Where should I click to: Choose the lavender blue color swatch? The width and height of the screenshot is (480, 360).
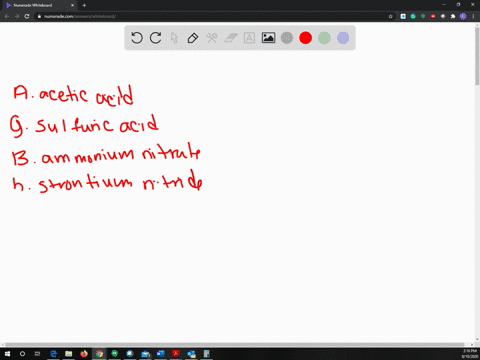coord(343,38)
